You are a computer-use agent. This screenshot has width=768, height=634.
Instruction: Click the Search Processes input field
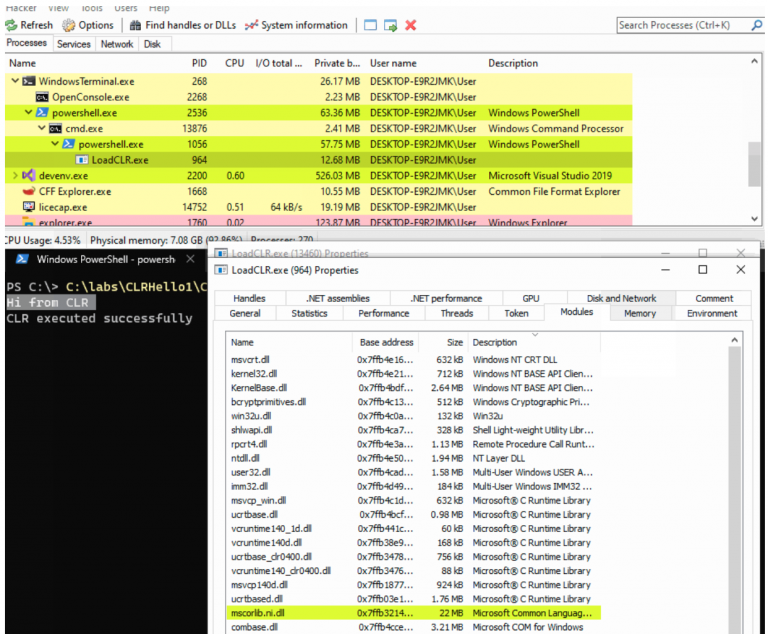click(x=683, y=25)
